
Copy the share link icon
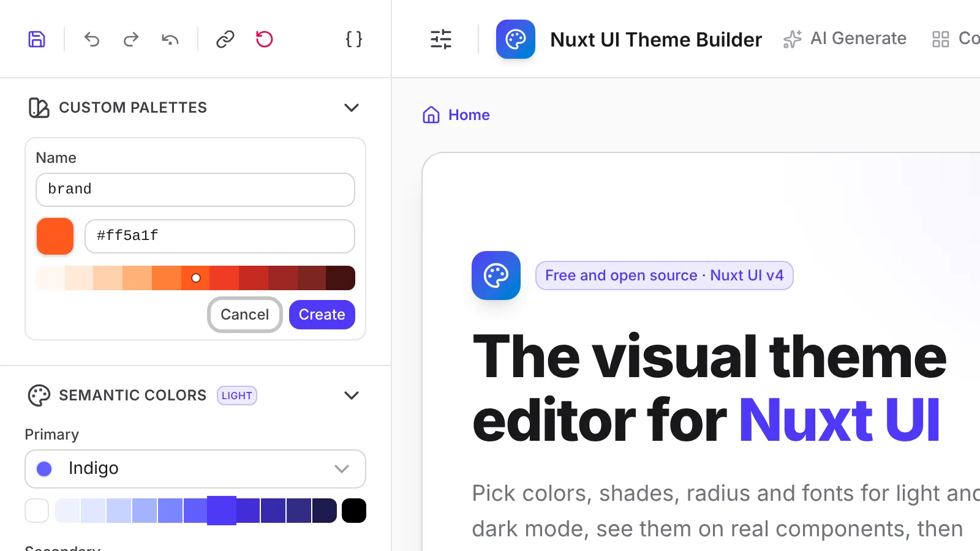coord(225,39)
